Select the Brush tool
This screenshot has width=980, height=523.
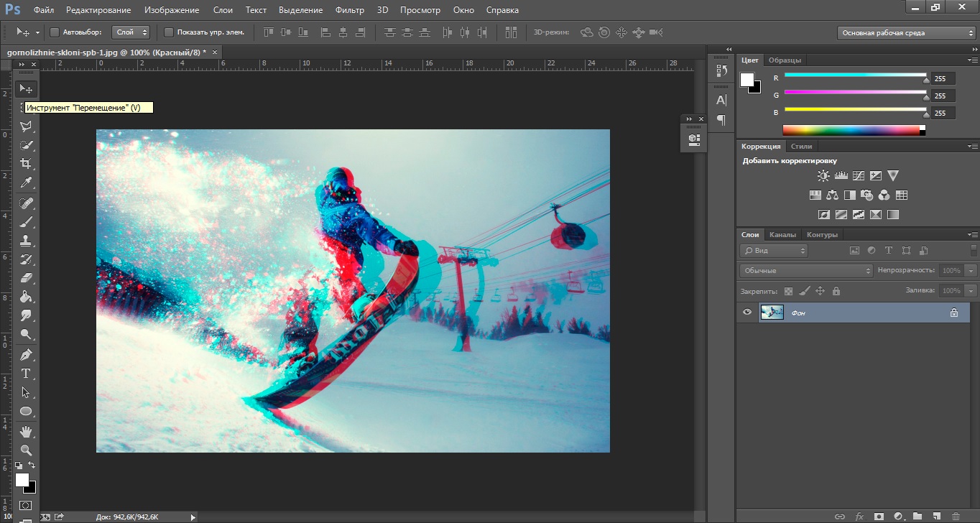26,222
